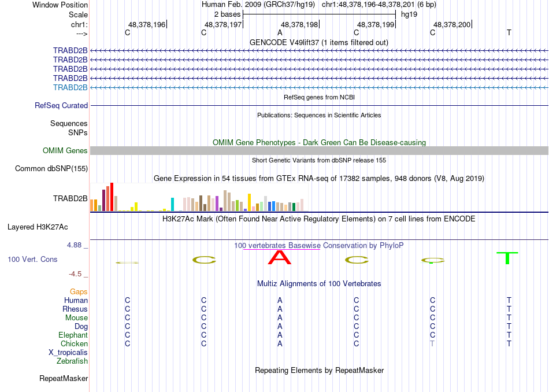Click 'RefSeq genes from NCBI' track title
The height and width of the screenshot is (392, 549).
[x=319, y=97]
